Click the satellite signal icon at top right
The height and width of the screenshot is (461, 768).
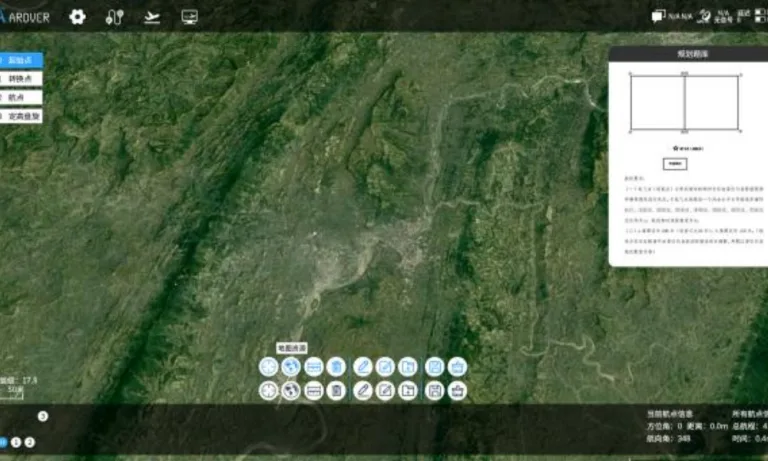pos(704,16)
